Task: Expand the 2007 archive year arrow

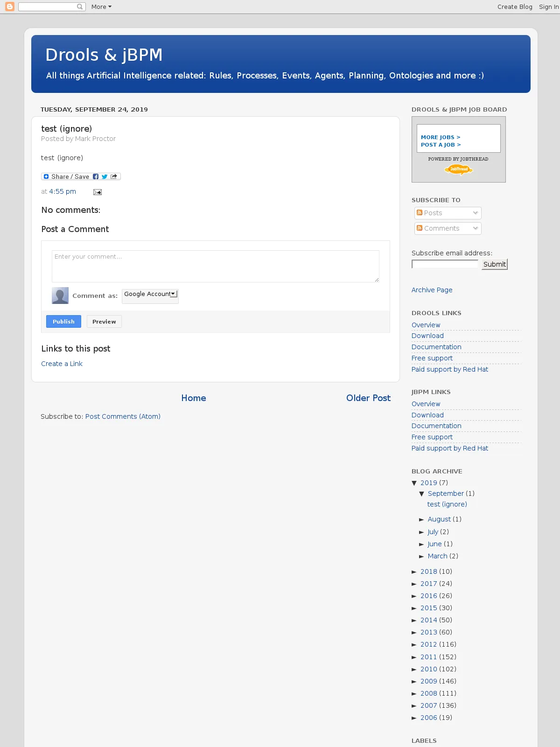Action: (414, 706)
